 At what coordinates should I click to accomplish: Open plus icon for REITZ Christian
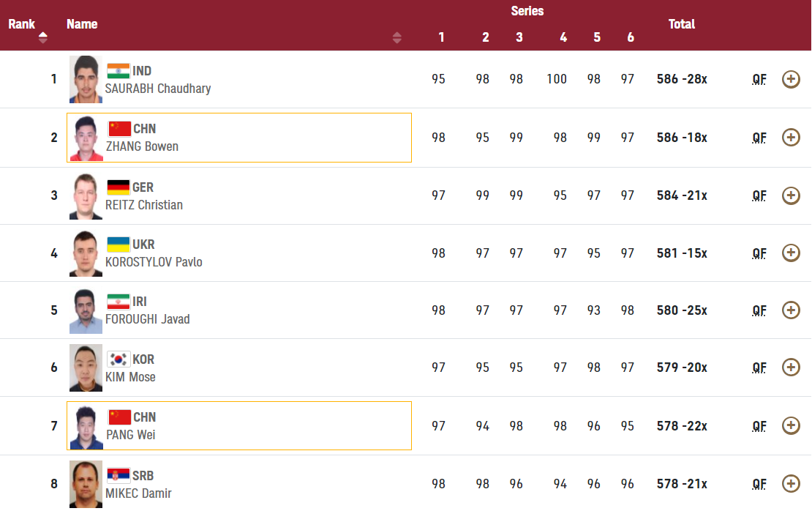791,195
